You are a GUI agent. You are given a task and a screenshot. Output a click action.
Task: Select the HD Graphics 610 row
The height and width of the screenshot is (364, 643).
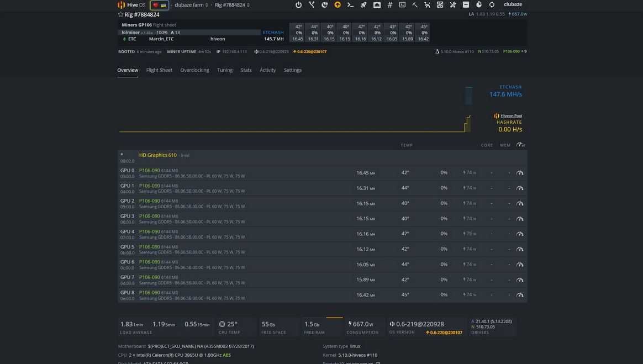[322, 157]
